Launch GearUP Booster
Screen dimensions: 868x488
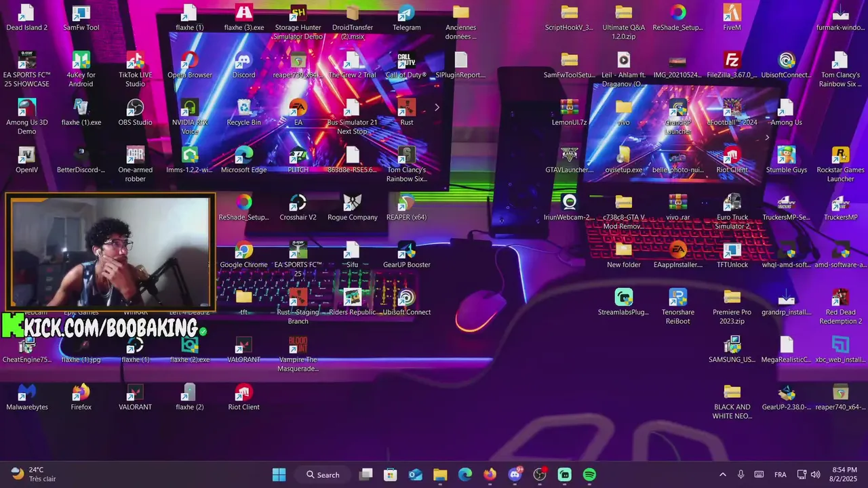pos(407,256)
